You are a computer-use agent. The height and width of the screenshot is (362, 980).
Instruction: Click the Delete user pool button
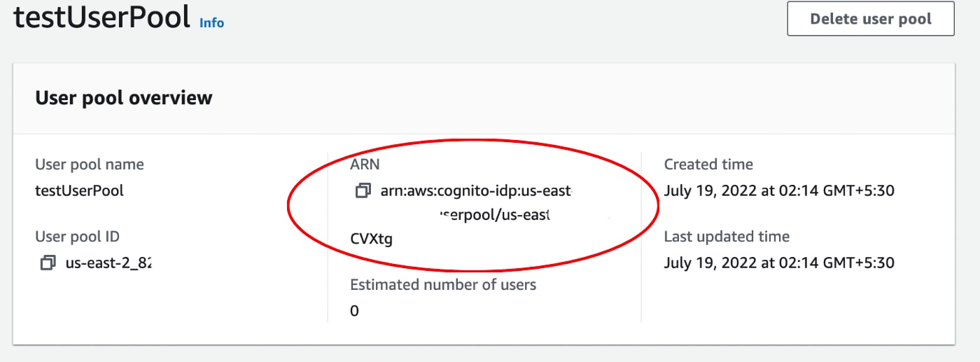[x=871, y=19]
